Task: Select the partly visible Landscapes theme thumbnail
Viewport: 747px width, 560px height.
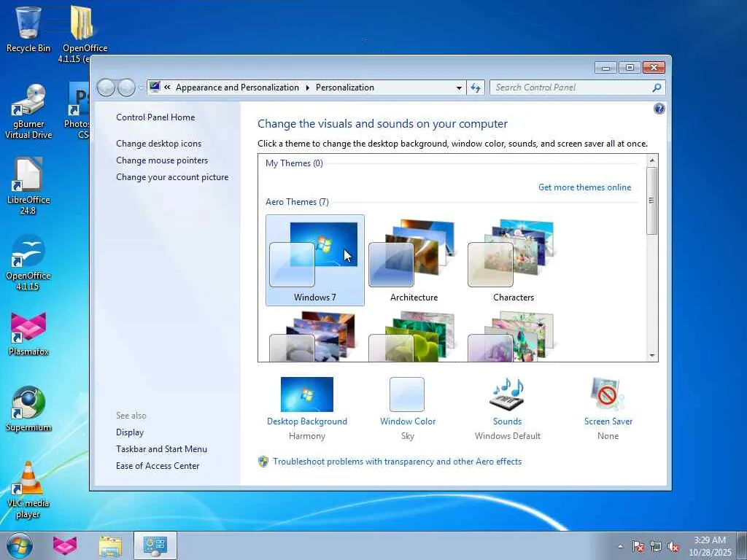Action: point(312,337)
